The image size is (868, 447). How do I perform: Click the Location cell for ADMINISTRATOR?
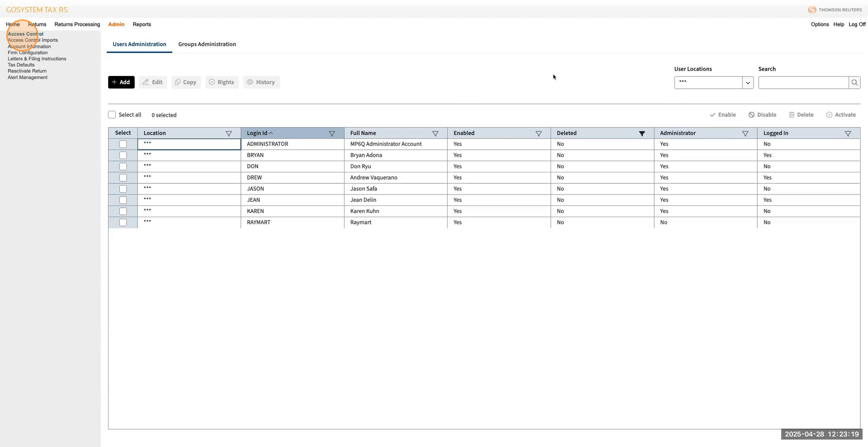click(189, 144)
